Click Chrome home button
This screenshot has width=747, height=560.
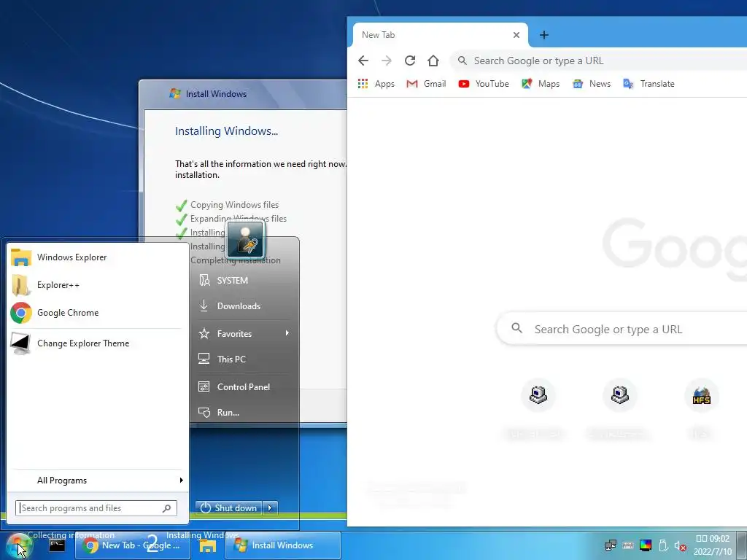pyautogui.click(x=433, y=61)
